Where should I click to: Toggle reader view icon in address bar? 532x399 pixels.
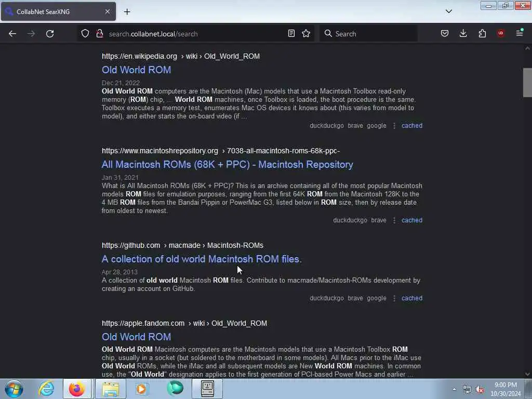(291, 33)
